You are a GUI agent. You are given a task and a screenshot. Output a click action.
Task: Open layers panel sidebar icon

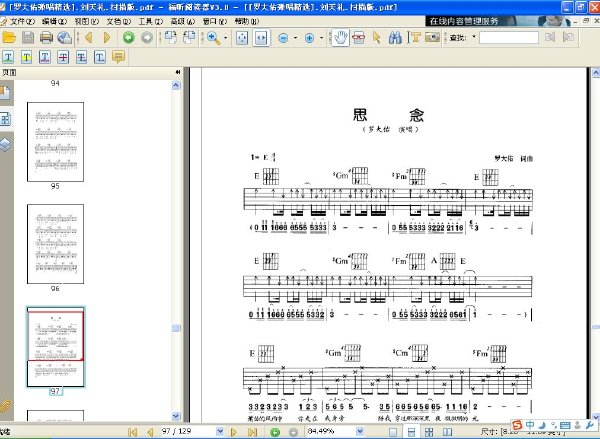pyautogui.click(x=5, y=145)
